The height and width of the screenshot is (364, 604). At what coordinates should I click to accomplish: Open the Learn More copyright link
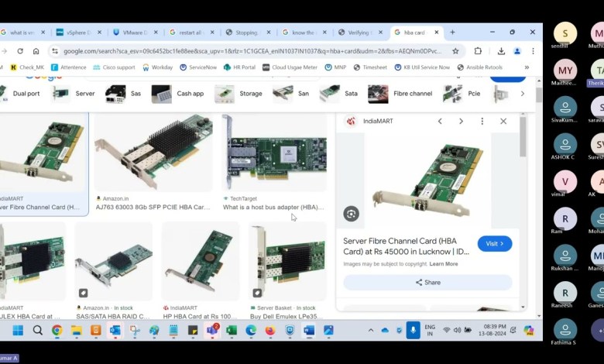(444, 264)
